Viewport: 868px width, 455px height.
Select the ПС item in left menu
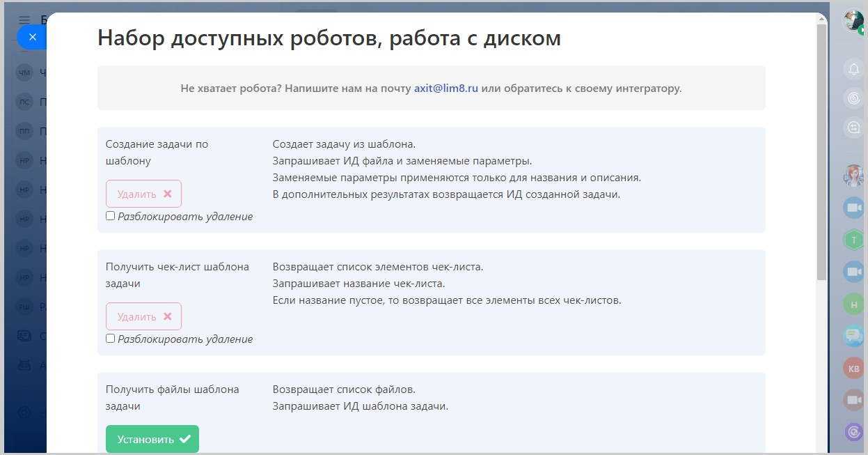[x=25, y=102]
